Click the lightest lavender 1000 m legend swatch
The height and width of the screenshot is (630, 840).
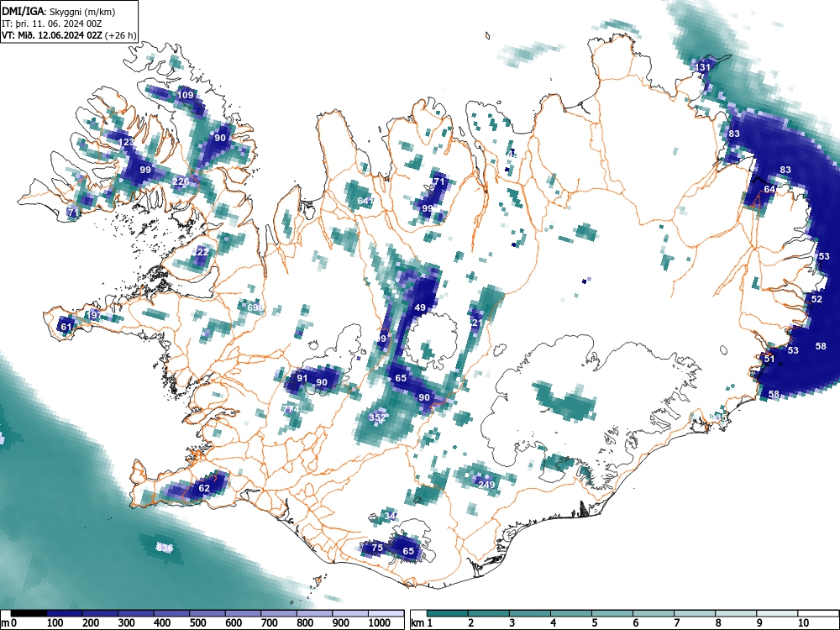[x=386, y=613]
